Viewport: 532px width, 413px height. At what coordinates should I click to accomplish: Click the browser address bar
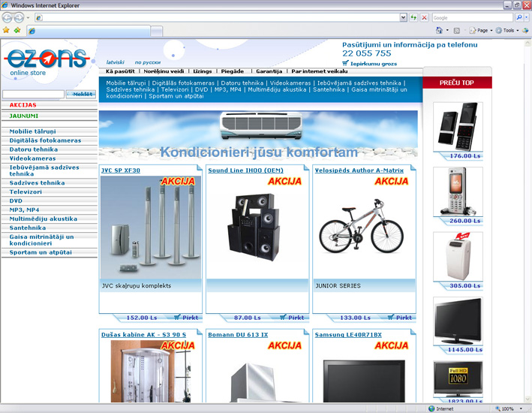[217, 18]
